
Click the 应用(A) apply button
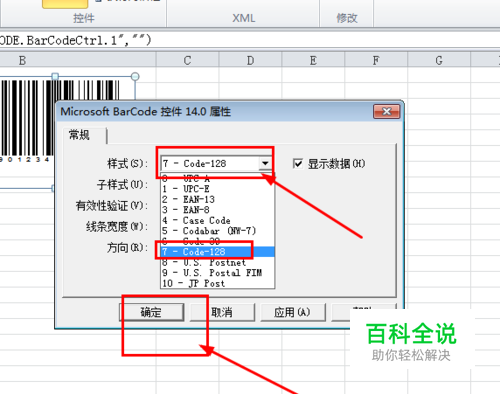click(292, 312)
